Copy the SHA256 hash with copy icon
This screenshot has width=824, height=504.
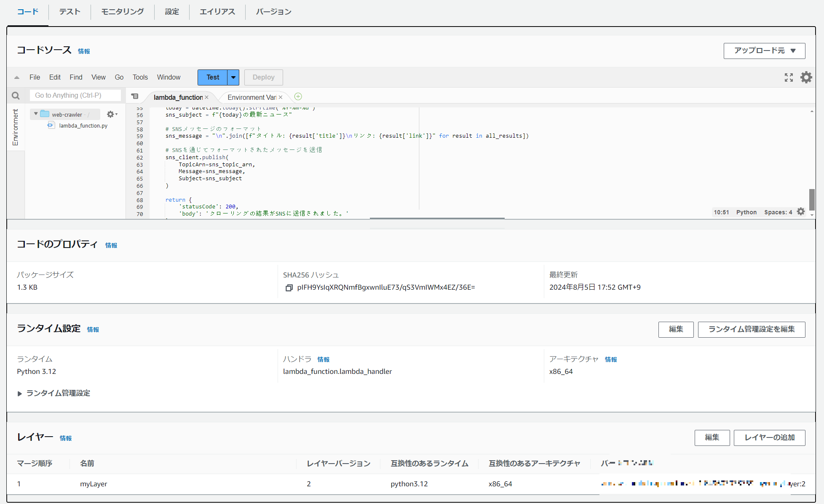click(289, 288)
